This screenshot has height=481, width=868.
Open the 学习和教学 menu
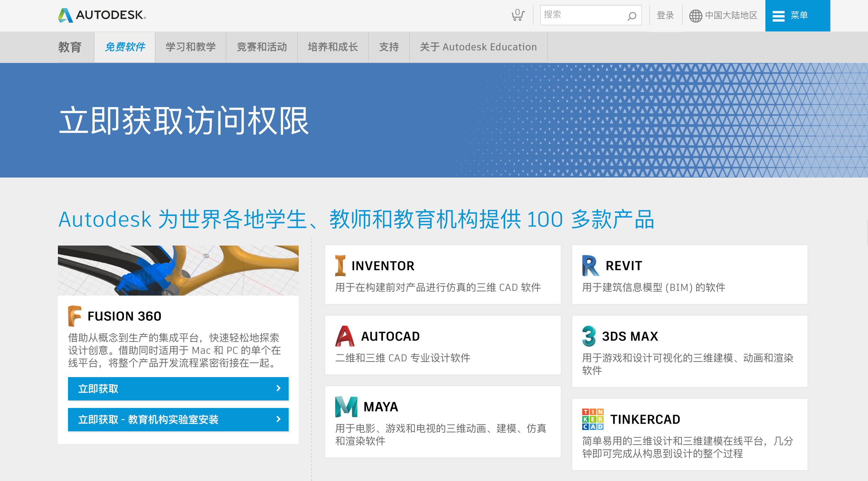tap(191, 47)
